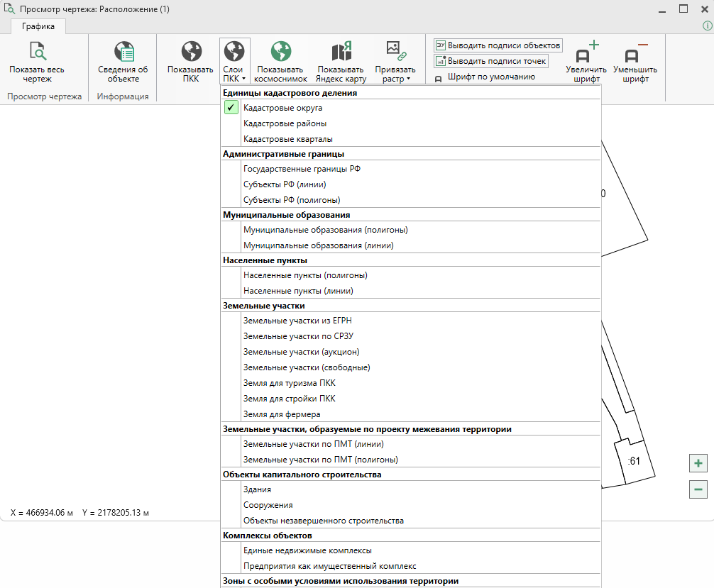
Task: Toggle 'Выводить подписи объектов'
Action: 498,45
